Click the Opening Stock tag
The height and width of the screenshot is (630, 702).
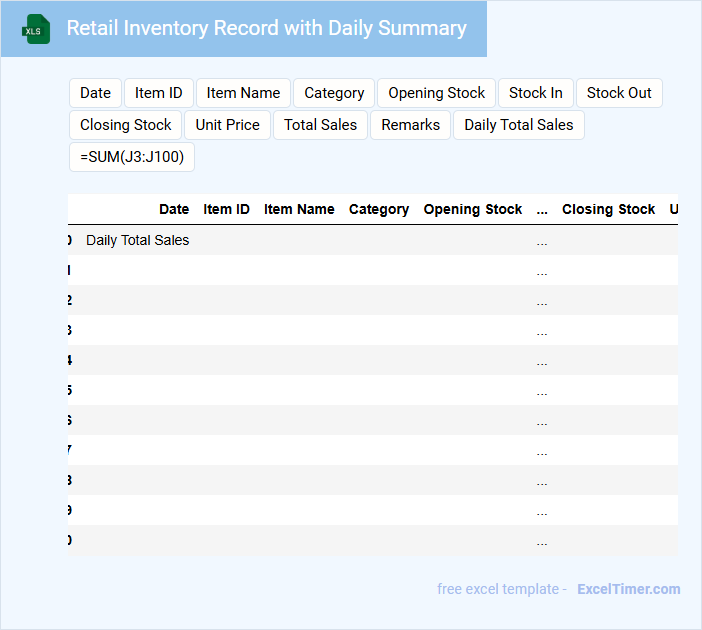436,93
